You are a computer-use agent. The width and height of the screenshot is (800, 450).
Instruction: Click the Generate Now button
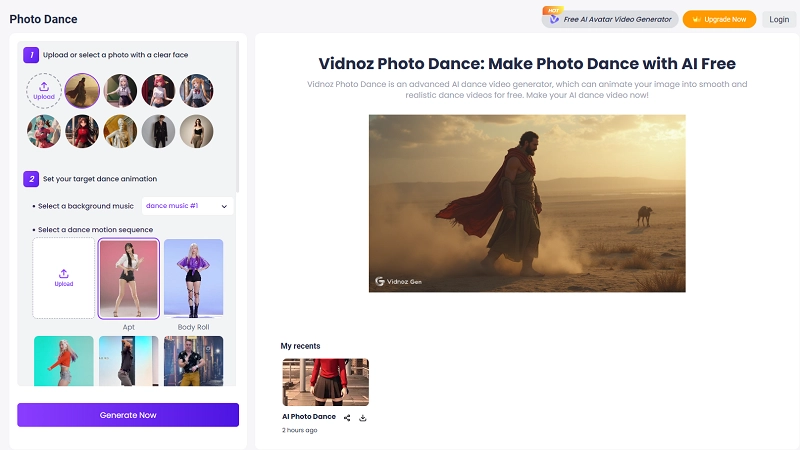click(x=128, y=415)
